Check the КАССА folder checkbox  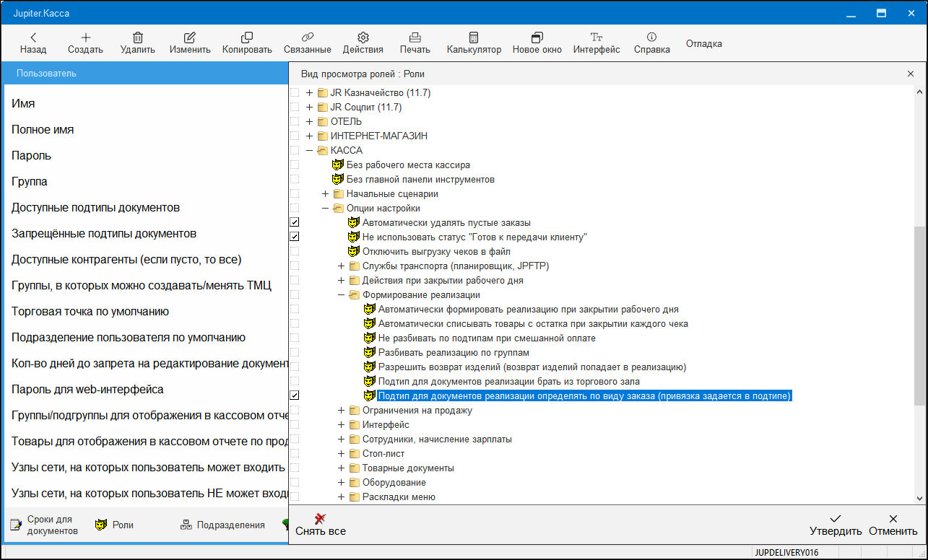pos(294,150)
